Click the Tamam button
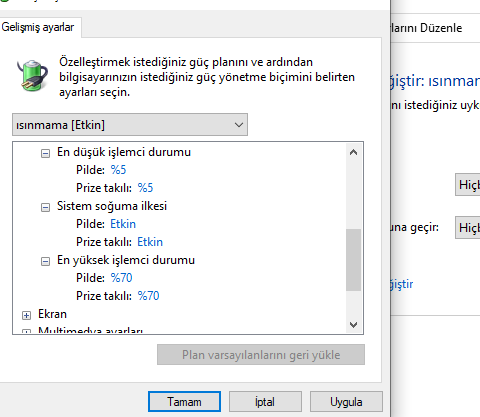The image size is (480, 417). [x=184, y=402]
